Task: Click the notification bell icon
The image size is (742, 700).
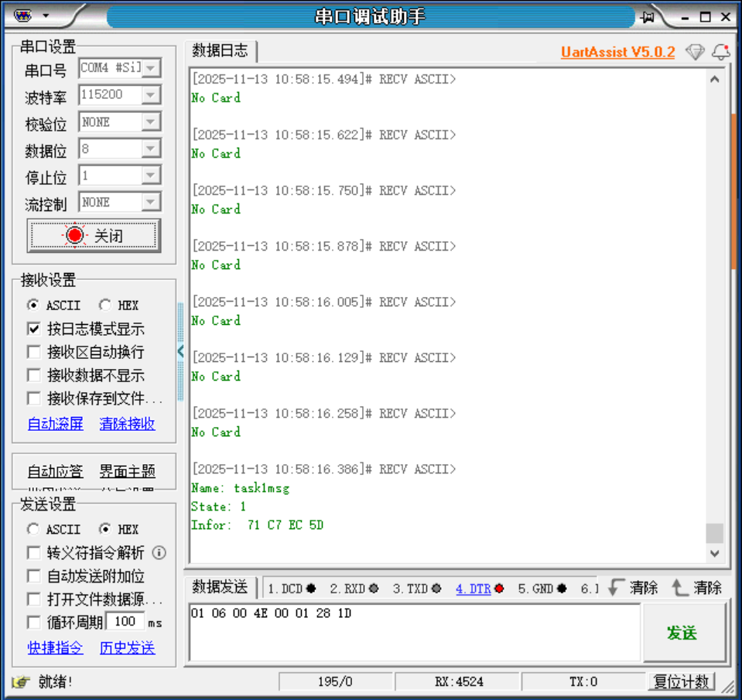Action: [x=720, y=52]
